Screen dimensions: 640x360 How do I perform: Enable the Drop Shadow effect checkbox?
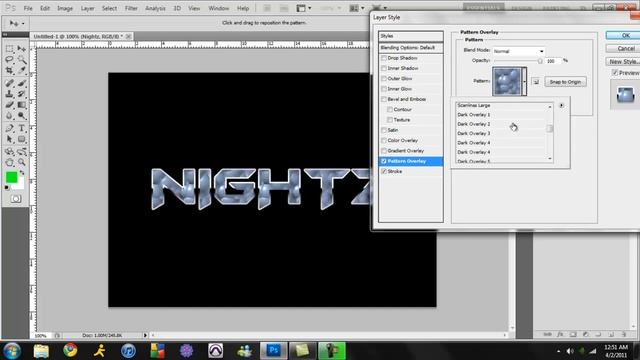pos(384,58)
